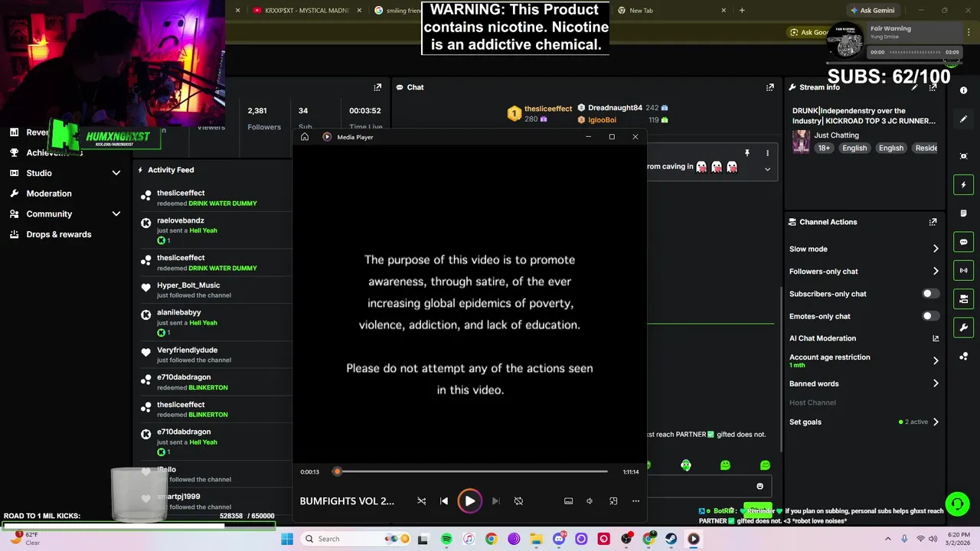Click the taskbar Search box

[x=354, y=539]
